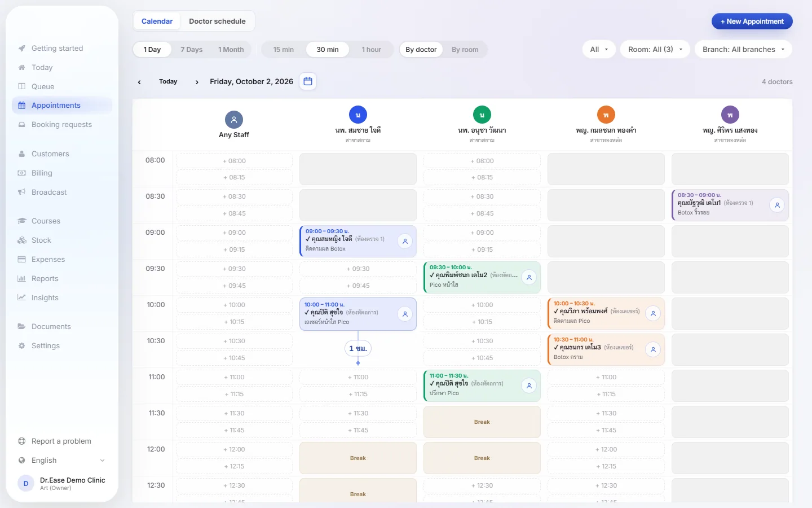Click the Today date button
Viewport: 812px width, 508px height.
(168, 82)
